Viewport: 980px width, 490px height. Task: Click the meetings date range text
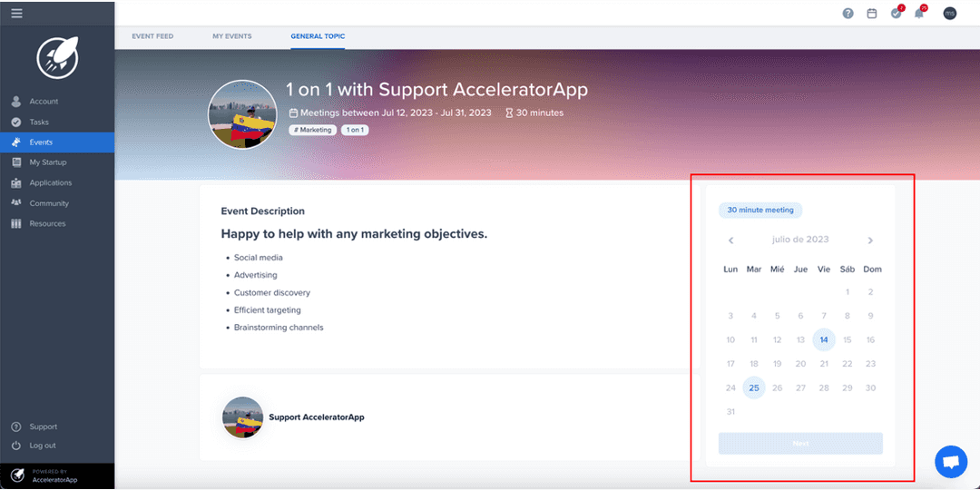pyautogui.click(x=396, y=113)
